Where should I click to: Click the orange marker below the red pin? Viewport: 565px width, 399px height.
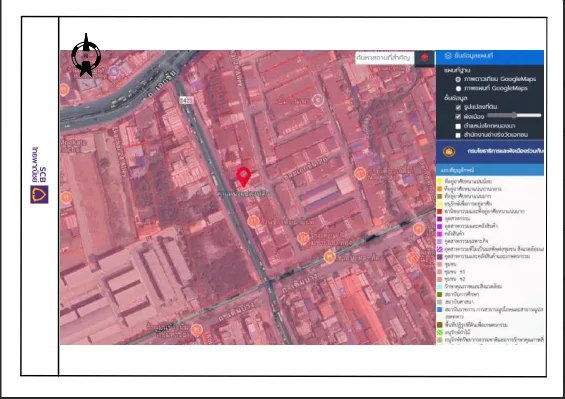point(253,221)
